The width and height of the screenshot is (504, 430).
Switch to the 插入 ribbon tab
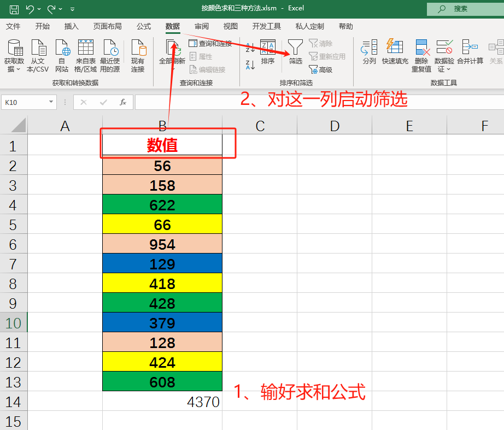click(72, 26)
